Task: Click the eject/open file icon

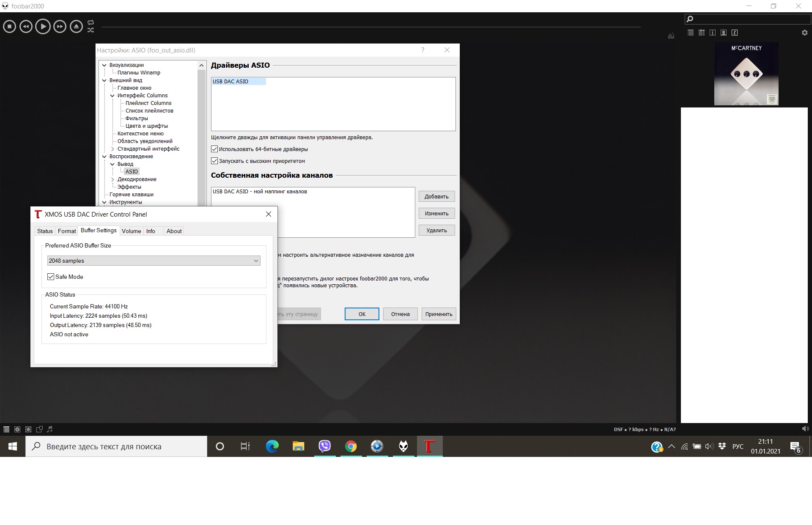Action: (x=76, y=27)
